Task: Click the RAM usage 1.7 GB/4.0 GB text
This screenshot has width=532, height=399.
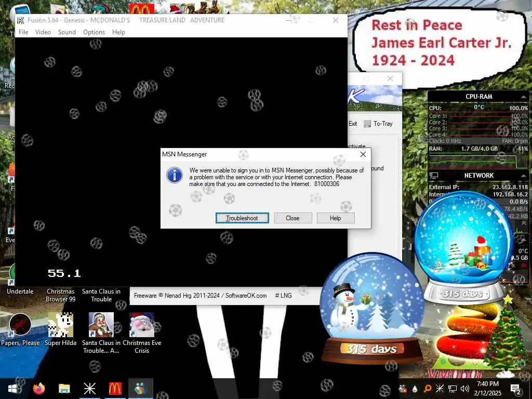Action: tap(479, 149)
